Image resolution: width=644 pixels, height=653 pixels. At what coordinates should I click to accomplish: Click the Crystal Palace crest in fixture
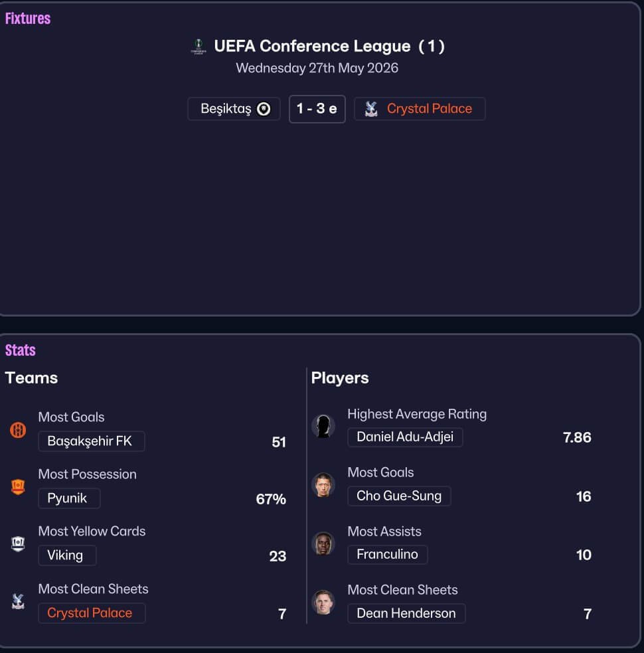[x=371, y=109]
